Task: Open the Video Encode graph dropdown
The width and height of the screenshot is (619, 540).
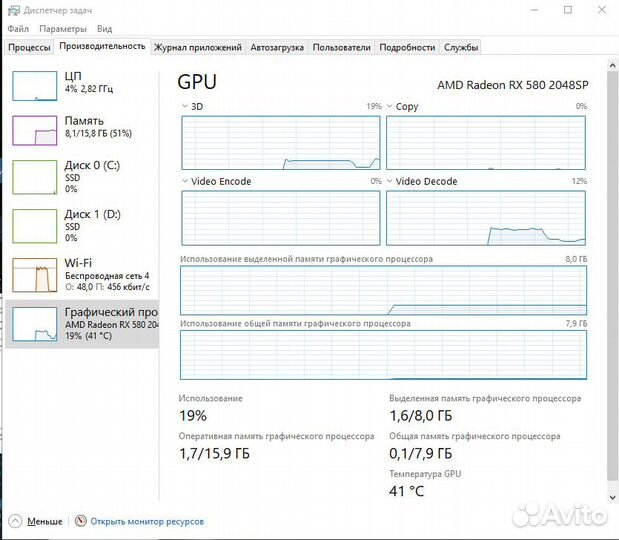Action: (184, 181)
